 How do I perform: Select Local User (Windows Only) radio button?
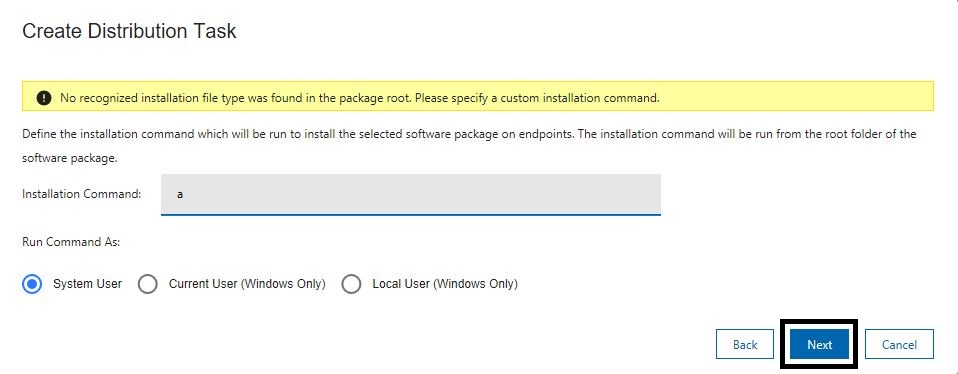click(x=351, y=284)
